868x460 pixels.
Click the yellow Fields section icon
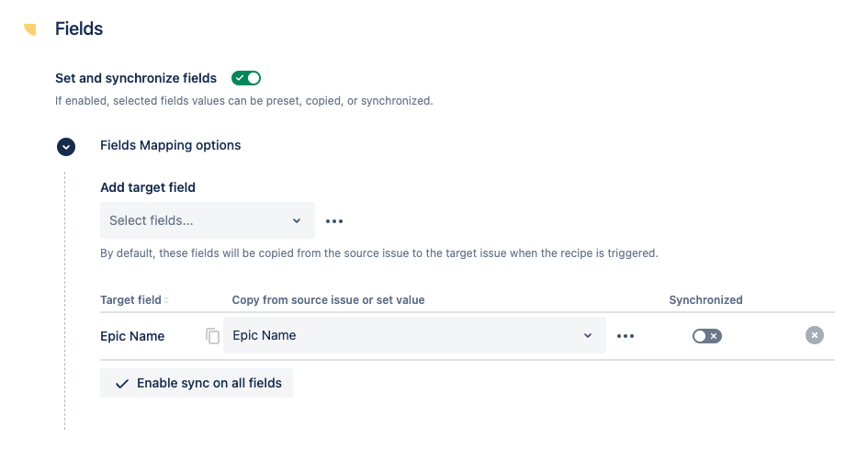point(30,29)
